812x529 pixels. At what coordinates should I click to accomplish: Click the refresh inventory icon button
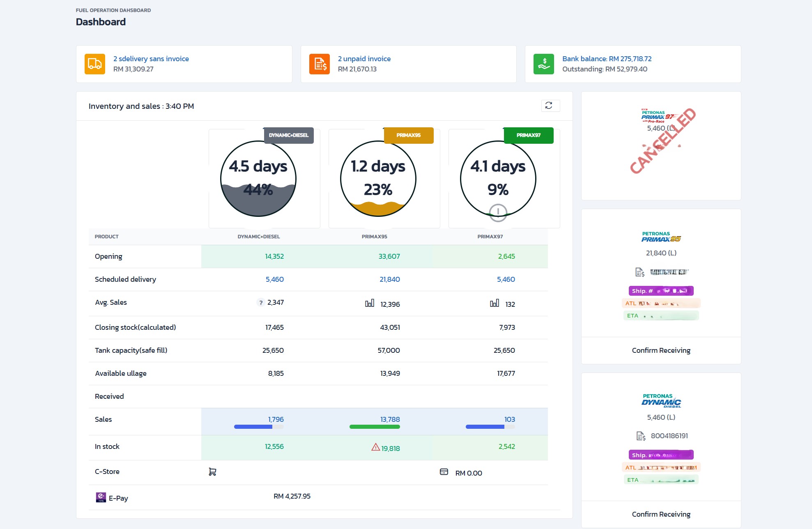pos(549,106)
